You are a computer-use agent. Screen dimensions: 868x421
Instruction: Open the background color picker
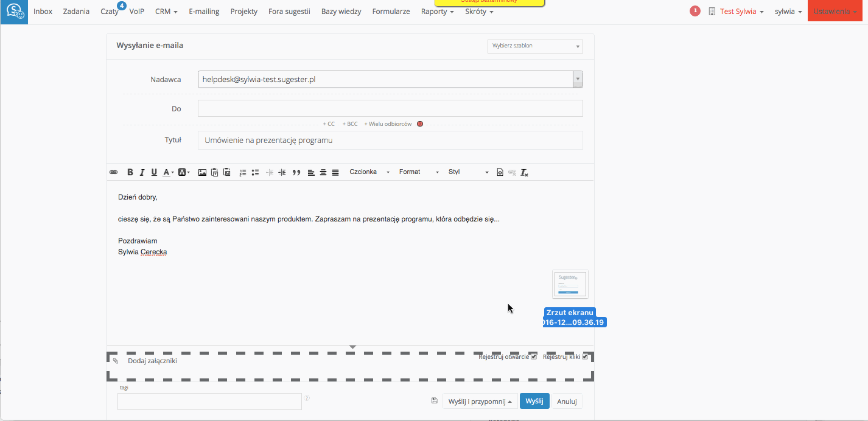click(x=184, y=172)
